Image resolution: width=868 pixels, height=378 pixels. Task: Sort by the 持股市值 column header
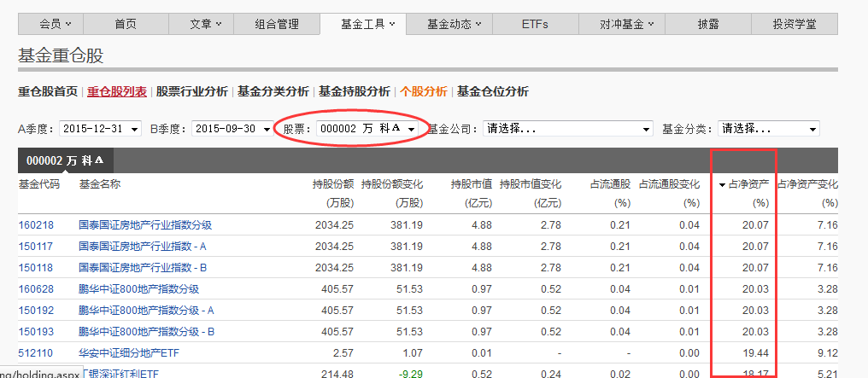pos(472,184)
